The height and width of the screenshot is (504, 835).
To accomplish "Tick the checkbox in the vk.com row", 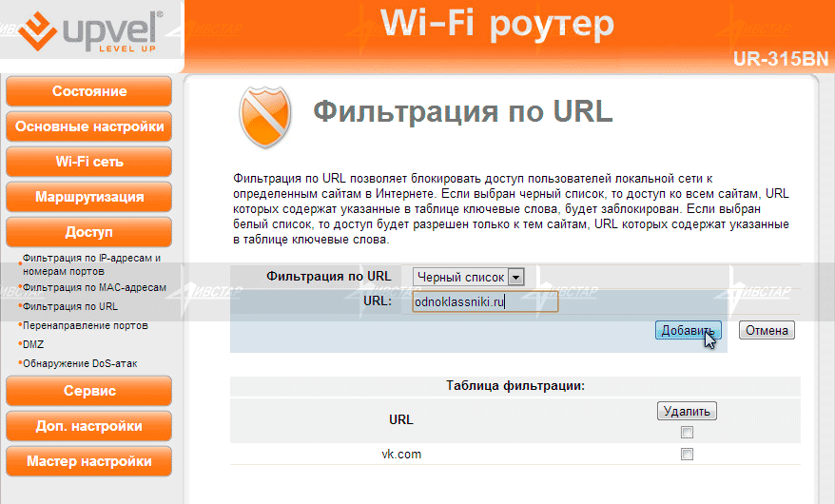I will click(x=687, y=455).
